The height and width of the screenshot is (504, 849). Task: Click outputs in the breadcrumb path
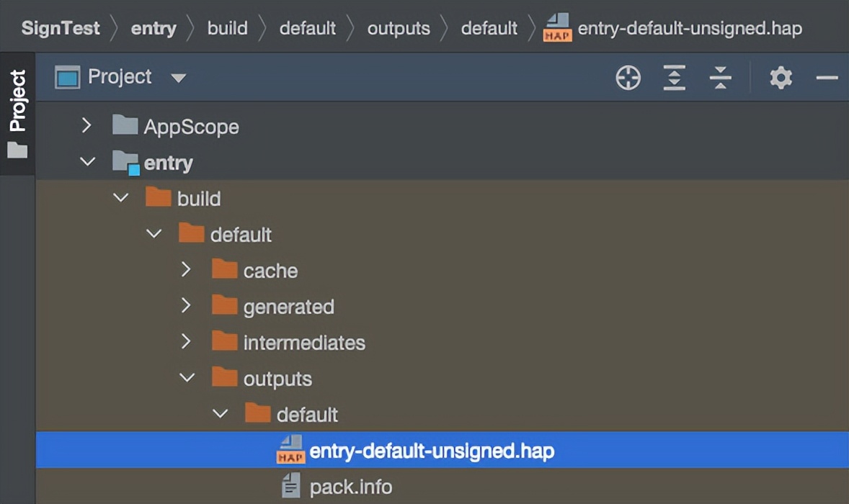399,29
